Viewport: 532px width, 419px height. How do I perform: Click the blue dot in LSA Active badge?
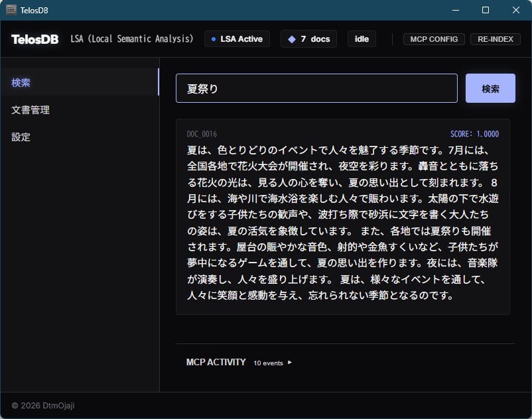point(213,39)
